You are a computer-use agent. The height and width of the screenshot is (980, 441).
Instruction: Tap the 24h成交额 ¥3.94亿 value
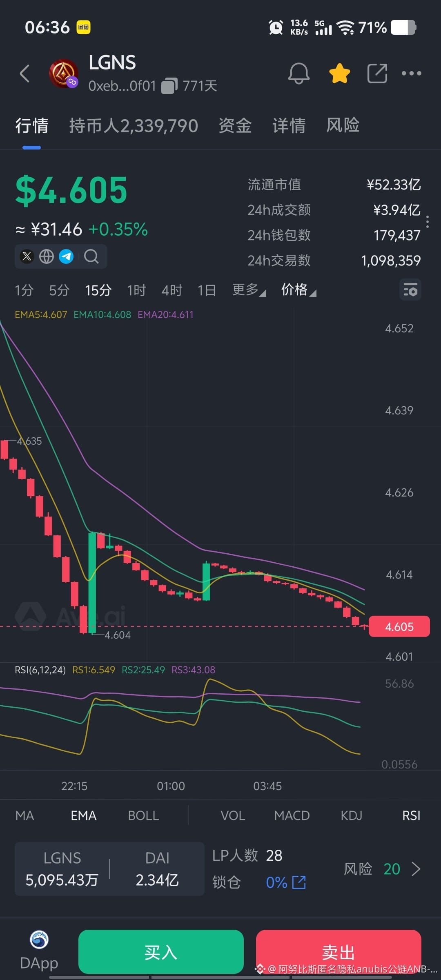(397, 210)
